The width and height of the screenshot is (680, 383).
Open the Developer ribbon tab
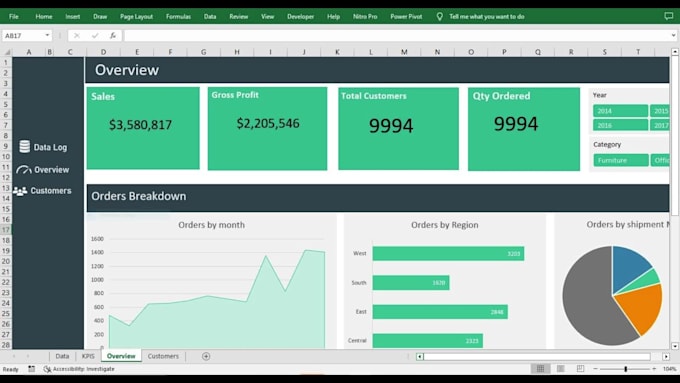point(300,16)
